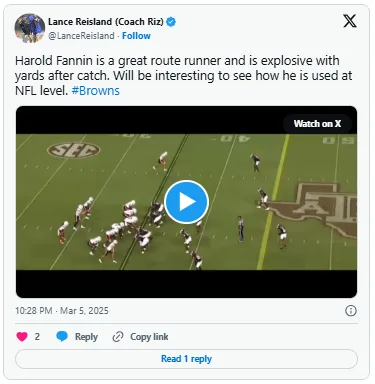Image resolution: width=375 pixels, height=384 pixels.
Task: Open the 10:28 PM Mar 5, 2025 timestamp
Action: click(62, 311)
